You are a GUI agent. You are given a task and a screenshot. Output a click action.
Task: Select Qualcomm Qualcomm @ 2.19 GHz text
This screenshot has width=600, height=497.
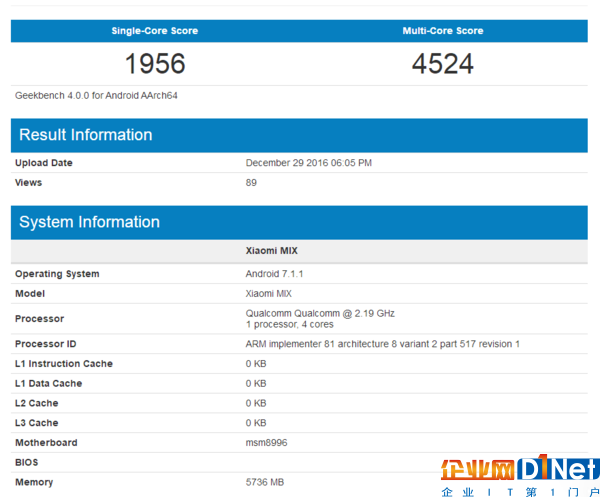tap(320, 313)
